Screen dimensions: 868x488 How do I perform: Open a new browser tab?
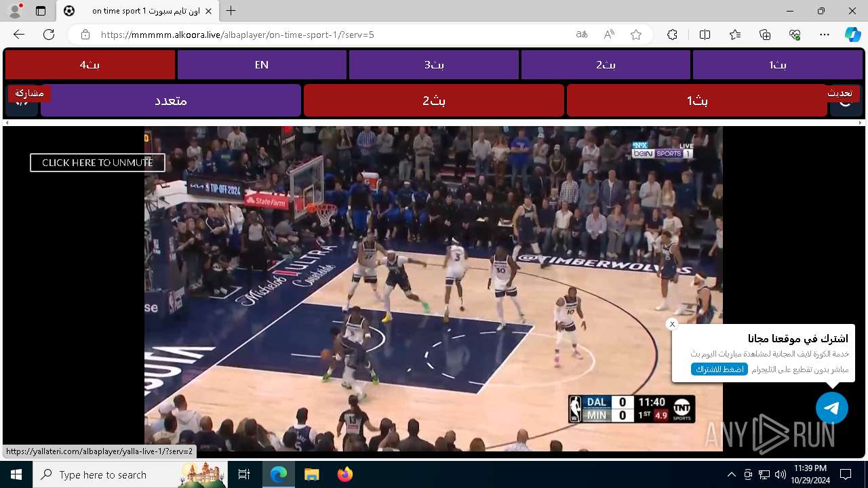231,11
